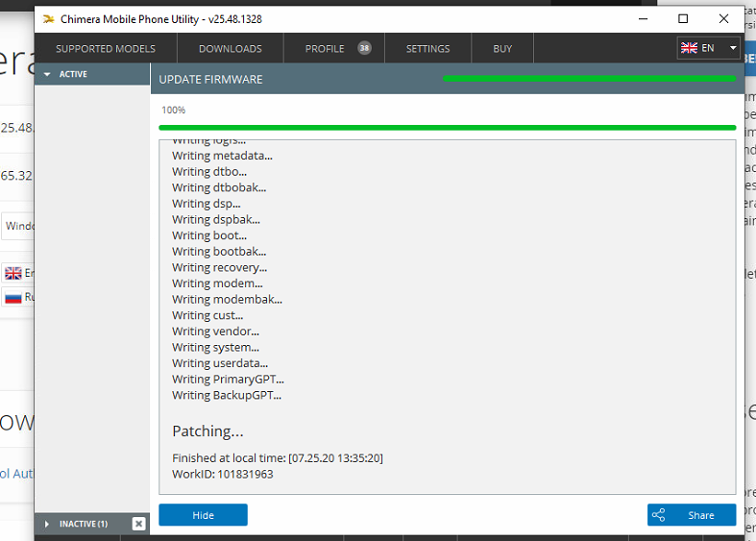Select the 'Writing boot...' log line
Viewport: 756px width, 541px height.
[209, 235]
